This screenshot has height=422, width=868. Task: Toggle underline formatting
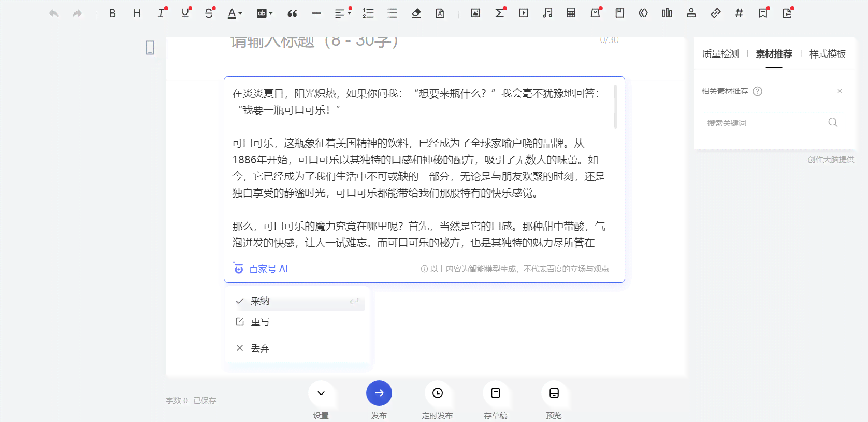(185, 13)
